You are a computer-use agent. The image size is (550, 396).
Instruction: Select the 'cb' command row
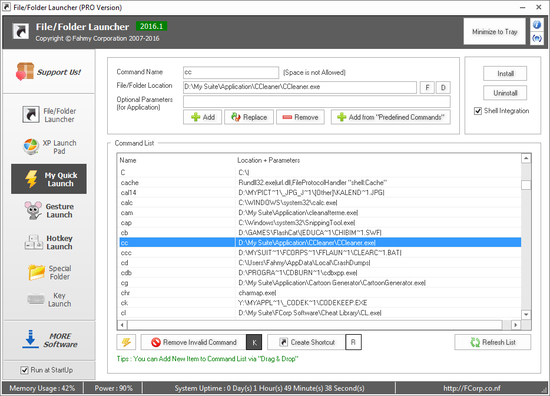[320, 233]
